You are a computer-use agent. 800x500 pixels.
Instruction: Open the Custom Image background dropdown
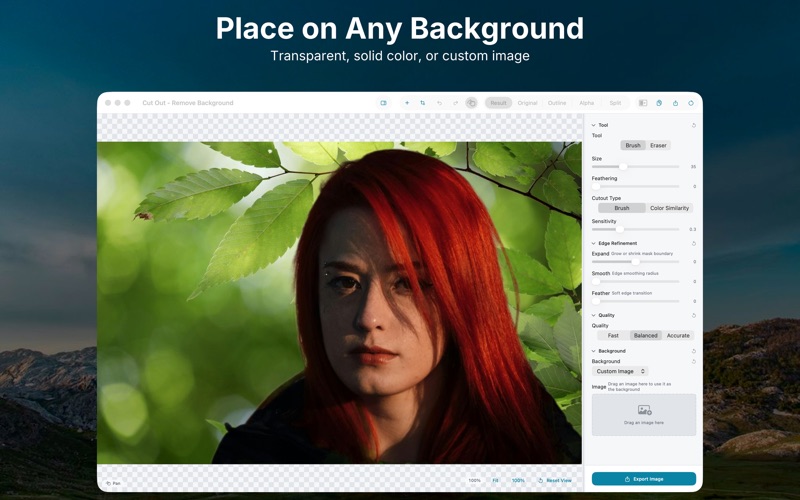click(620, 371)
